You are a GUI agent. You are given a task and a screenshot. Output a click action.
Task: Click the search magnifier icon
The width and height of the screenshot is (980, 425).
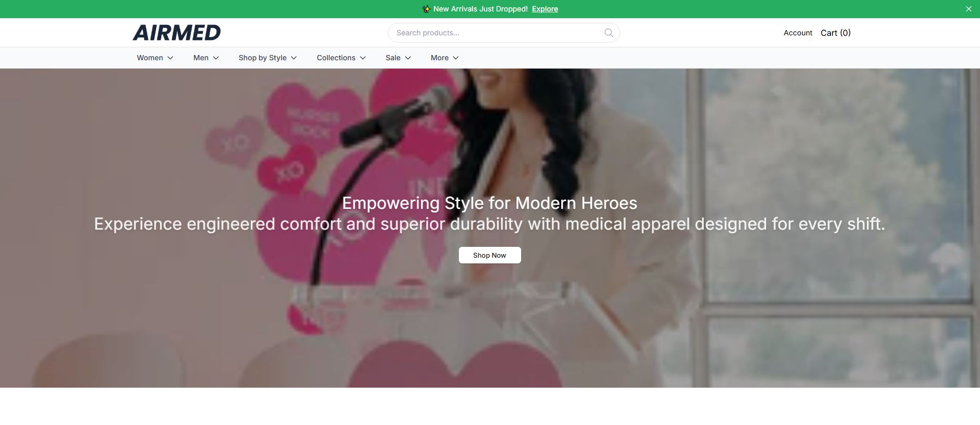point(609,33)
